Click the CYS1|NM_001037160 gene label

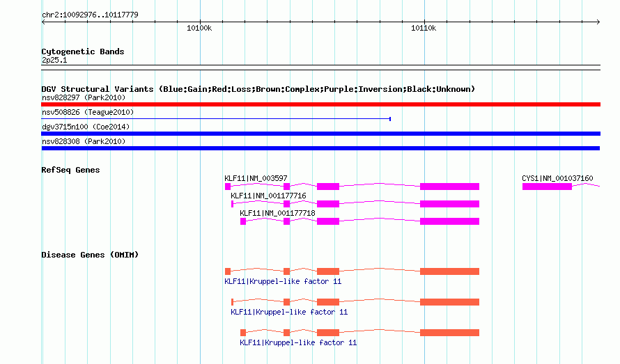click(557, 178)
